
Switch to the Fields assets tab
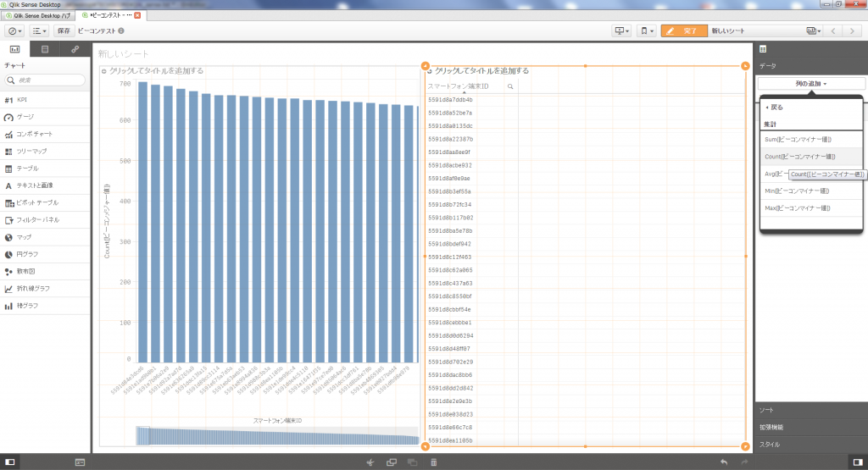click(x=45, y=50)
